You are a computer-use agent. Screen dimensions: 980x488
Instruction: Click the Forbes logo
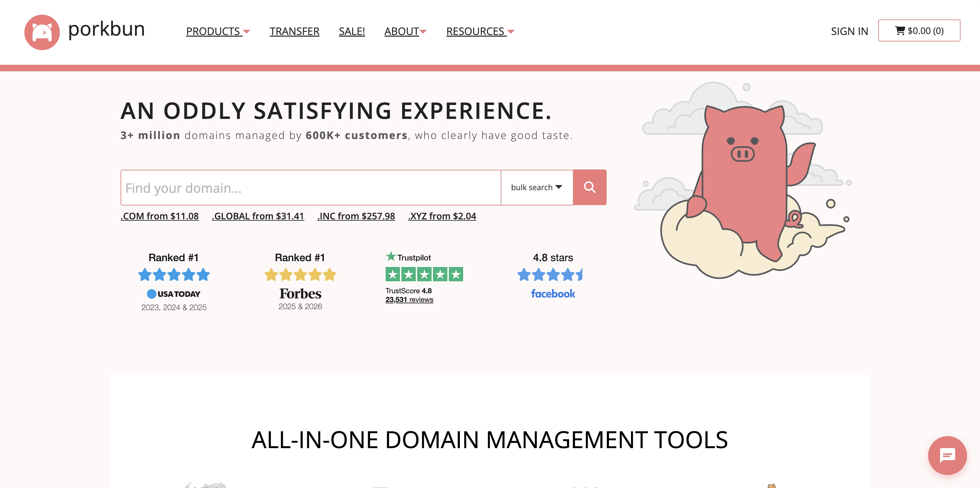point(300,294)
